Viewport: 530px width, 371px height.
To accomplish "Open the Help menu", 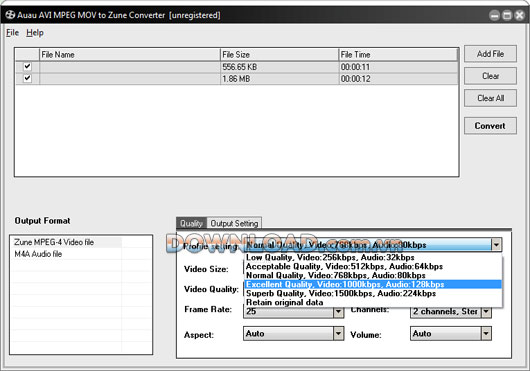I will click(35, 33).
